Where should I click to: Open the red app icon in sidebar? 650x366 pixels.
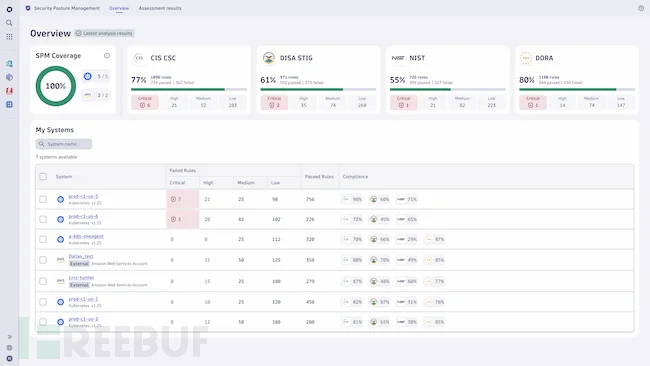point(9,91)
